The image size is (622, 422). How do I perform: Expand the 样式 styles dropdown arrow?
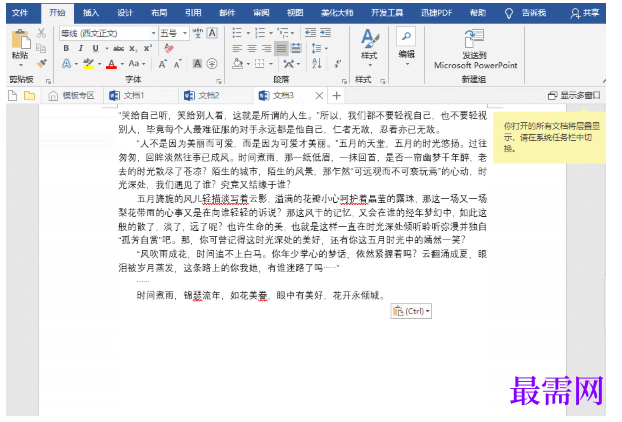(370, 65)
